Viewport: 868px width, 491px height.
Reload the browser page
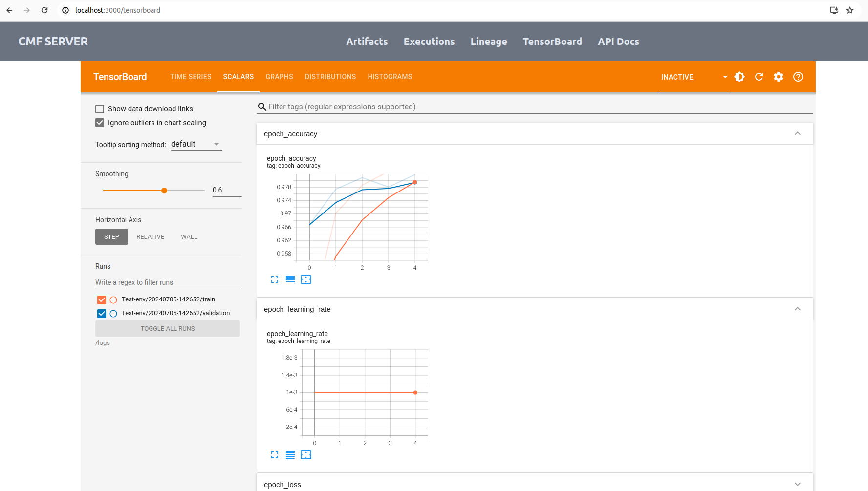pyautogui.click(x=44, y=10)
